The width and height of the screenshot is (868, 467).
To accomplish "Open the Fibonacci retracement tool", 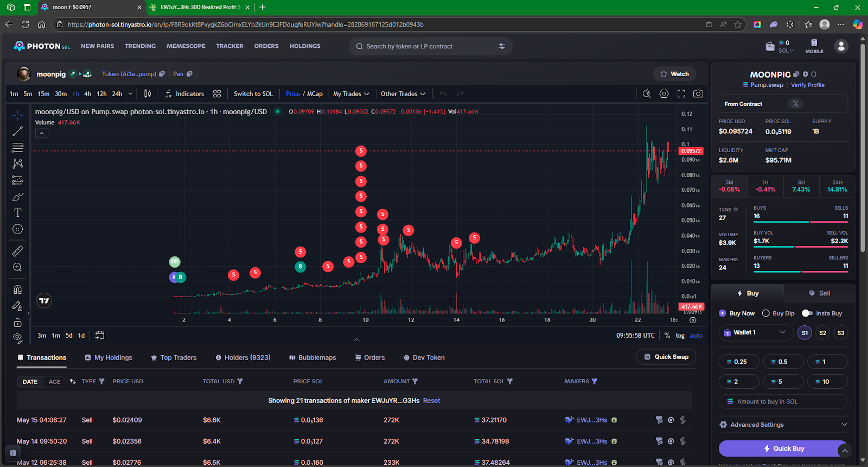I will click(17, 147).
